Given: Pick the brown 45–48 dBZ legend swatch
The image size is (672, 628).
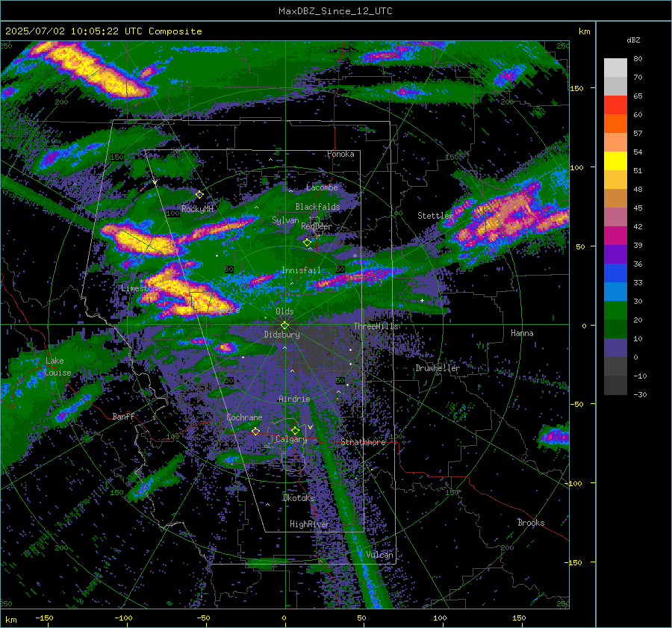Looking at the screenshot, I should (x=615, y=199).
